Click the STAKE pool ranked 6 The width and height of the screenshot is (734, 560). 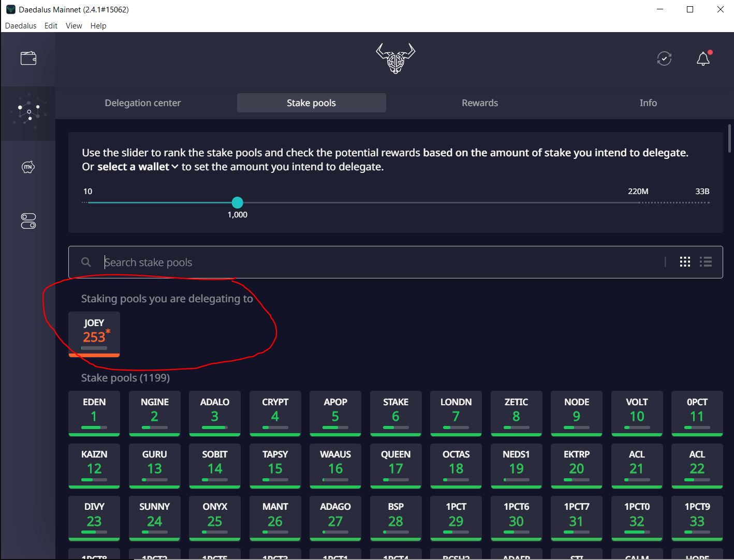pyautogui.click(x=395, y=414)
